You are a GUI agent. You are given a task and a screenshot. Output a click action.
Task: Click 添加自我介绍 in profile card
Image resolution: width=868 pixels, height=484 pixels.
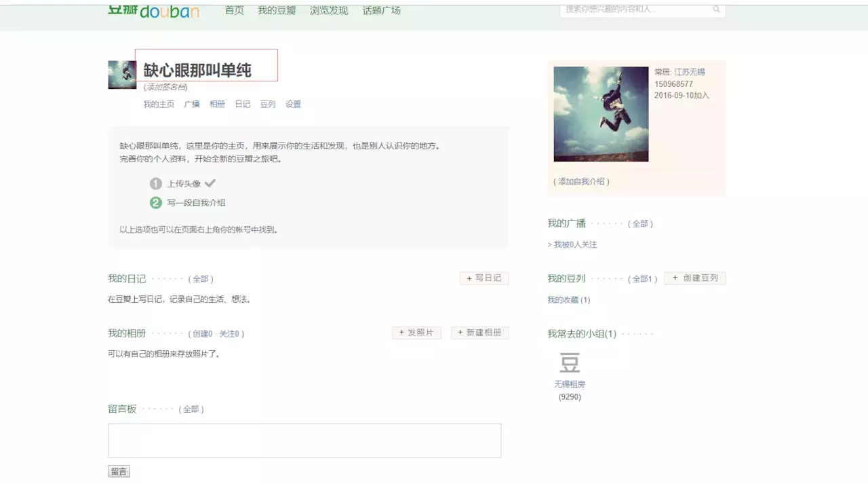[581, 181]
